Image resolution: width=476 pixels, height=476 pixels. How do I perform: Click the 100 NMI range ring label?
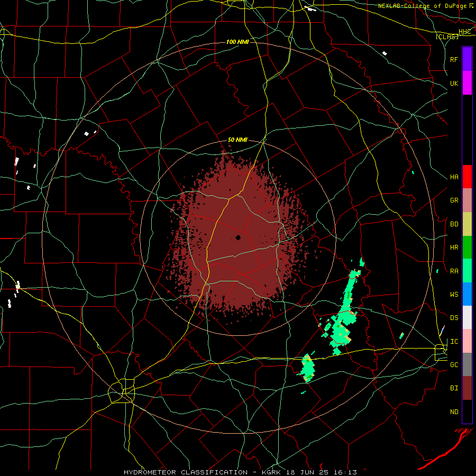[237, 42]
